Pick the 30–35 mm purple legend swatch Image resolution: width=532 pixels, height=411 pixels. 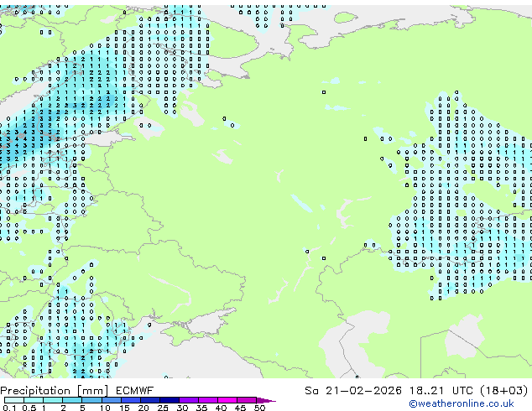tap(189, 400)
